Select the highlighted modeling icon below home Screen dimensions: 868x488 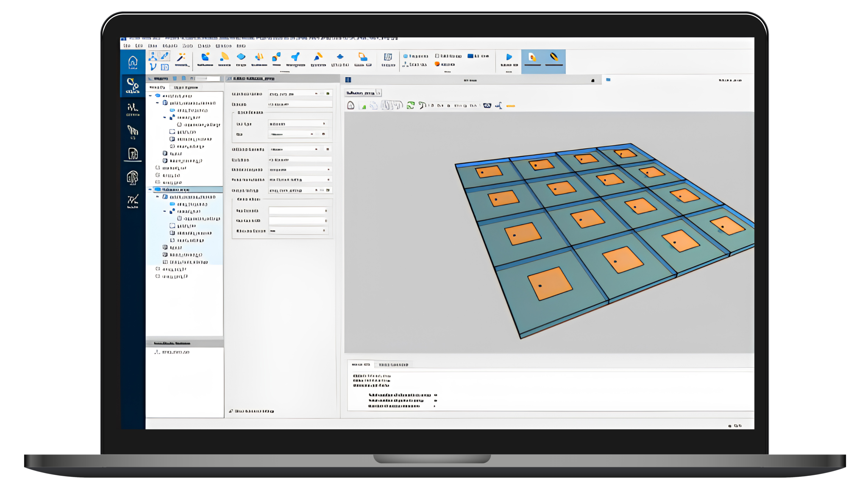coord(133,86)
